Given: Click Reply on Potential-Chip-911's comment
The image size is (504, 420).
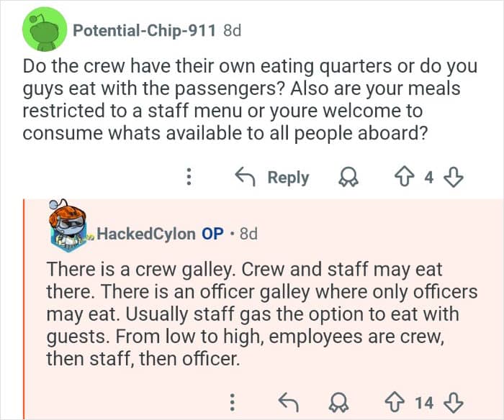Looking at the screenshot, I should point(273,178).
